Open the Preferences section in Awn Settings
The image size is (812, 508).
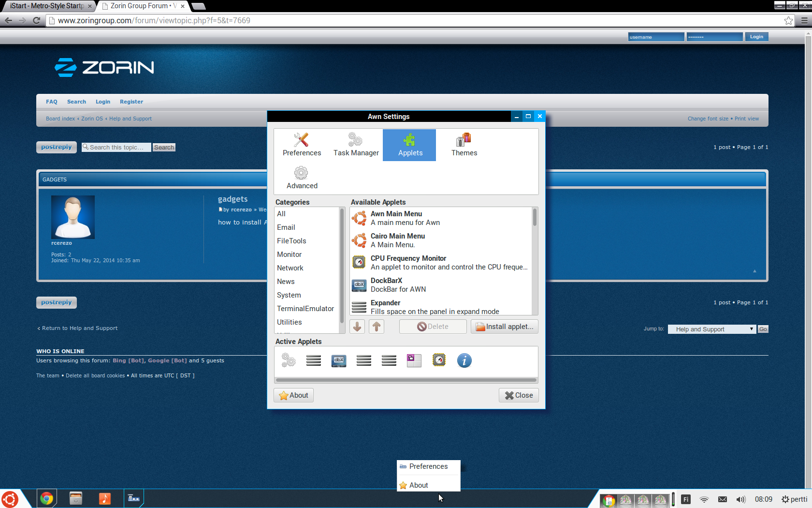pos(302,145)
